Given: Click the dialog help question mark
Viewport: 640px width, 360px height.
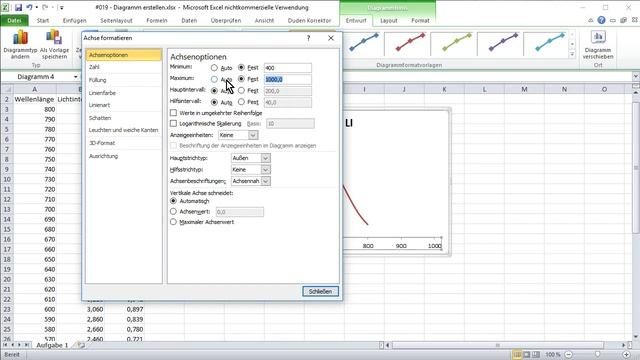Looking at the screenshot, I should [x=308, y=38].
